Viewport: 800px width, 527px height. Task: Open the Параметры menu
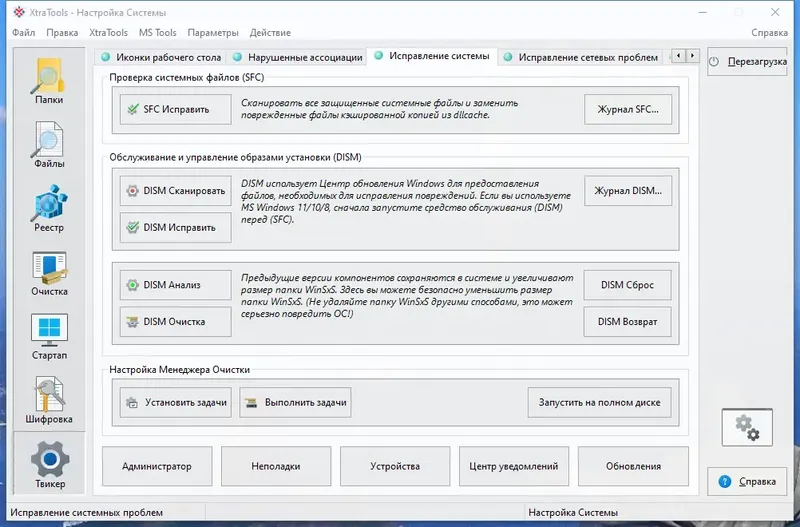click(213, 33)
